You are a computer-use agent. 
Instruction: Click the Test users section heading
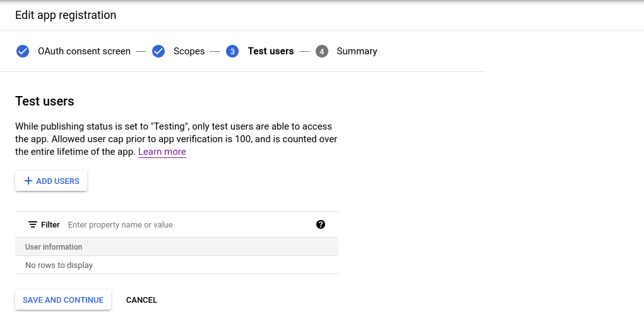tap(45, 101)
